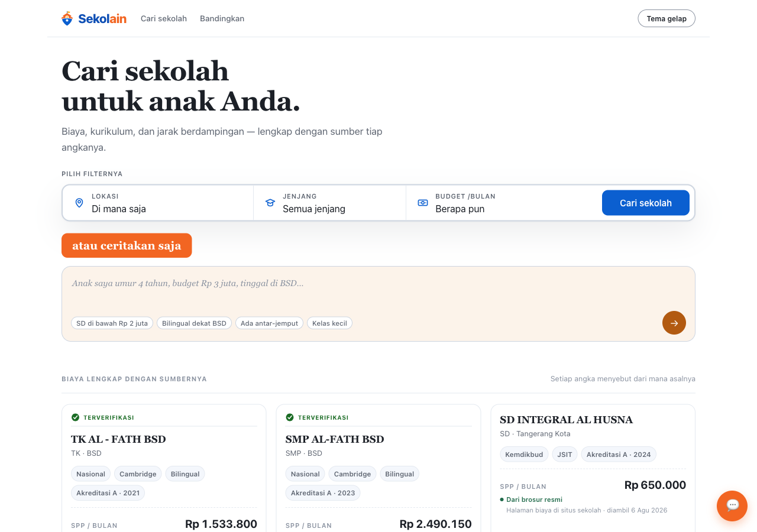Click the location pin icon in Lokasi
The width and height of the screenshot is (757, 532).
point(79,203)
